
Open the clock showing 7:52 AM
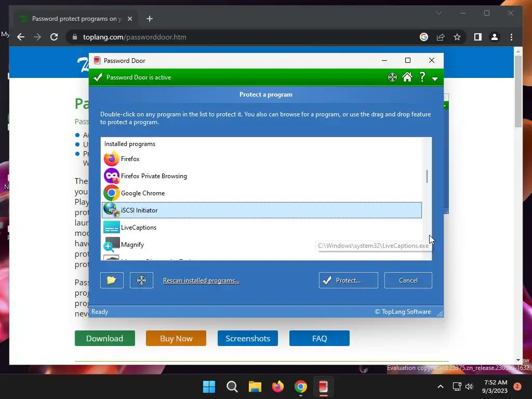pyautogui.click(x=495, y=387)
